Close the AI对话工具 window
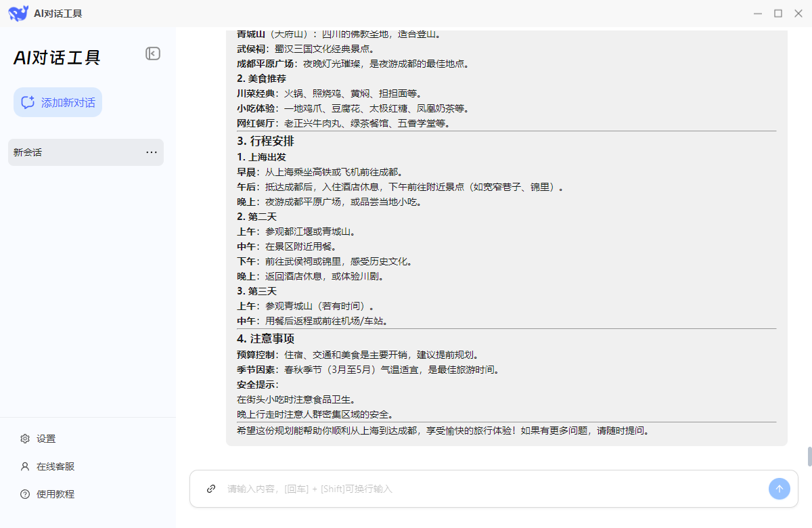 click(x=798, y=14)
